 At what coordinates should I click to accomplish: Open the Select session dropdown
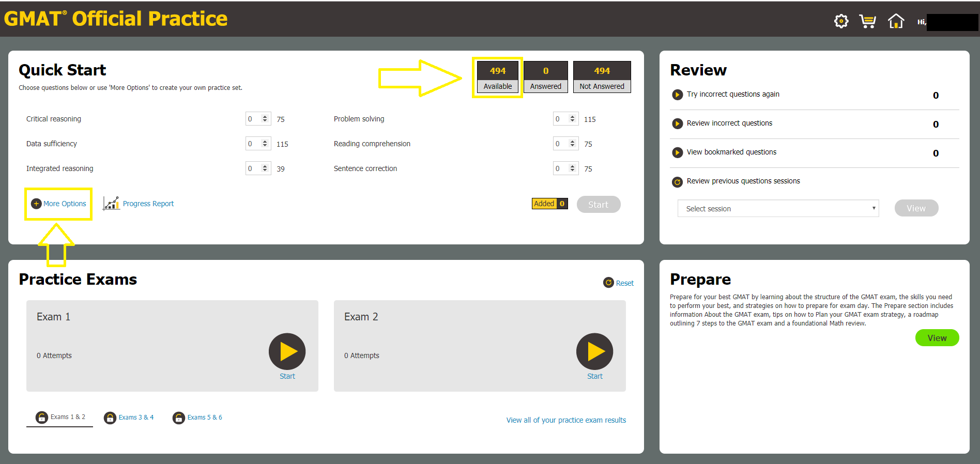(778, 208)
